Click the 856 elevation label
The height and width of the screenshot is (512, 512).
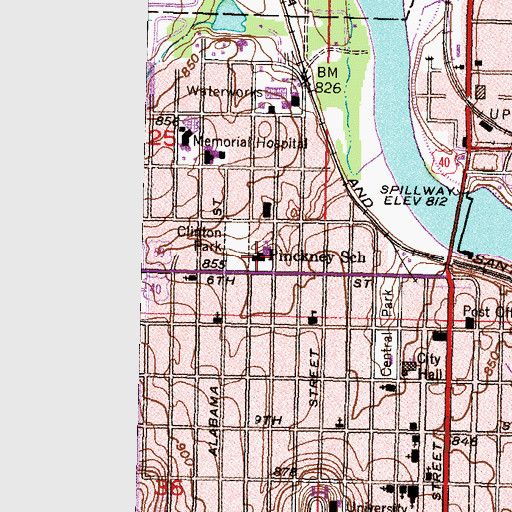point(167,121)
